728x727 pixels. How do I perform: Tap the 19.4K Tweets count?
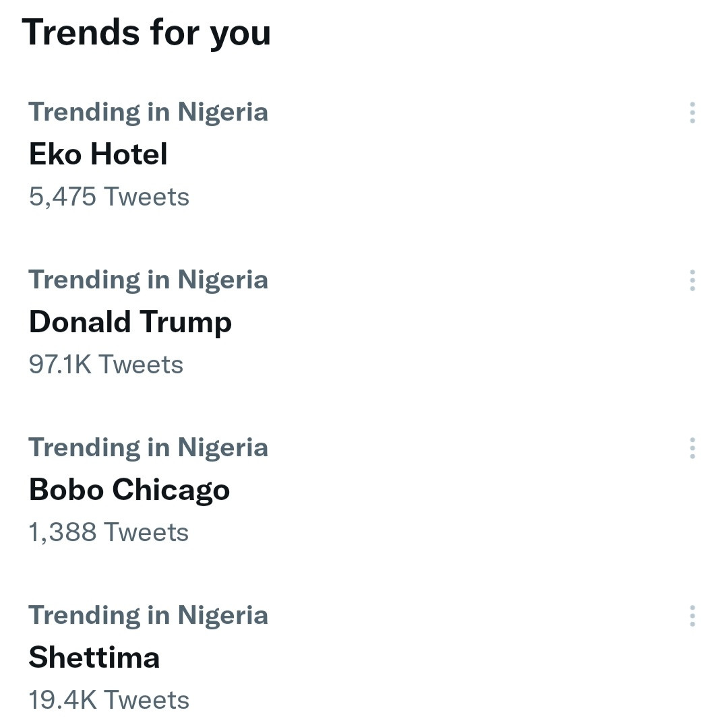tap(109, 700)
